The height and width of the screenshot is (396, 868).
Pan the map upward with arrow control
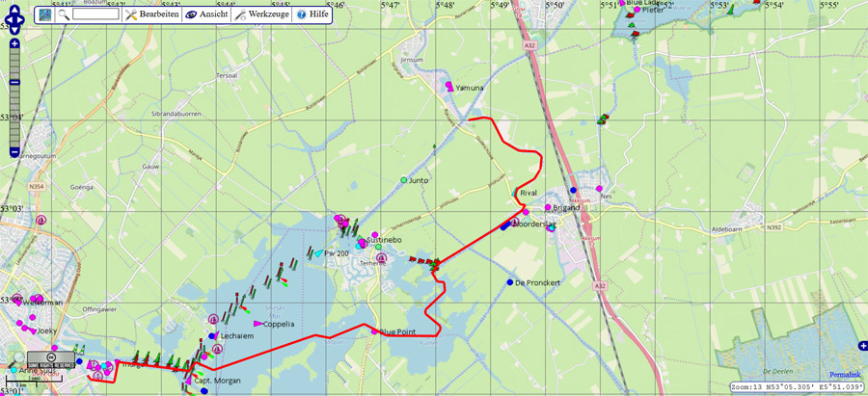[x=14, y=11]
